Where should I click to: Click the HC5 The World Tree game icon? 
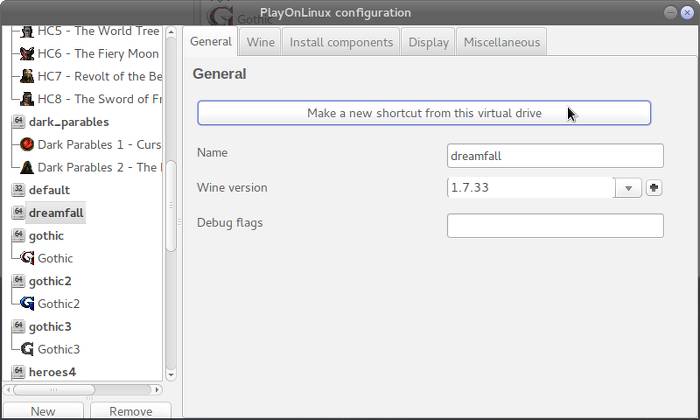(x=27, y=31)
